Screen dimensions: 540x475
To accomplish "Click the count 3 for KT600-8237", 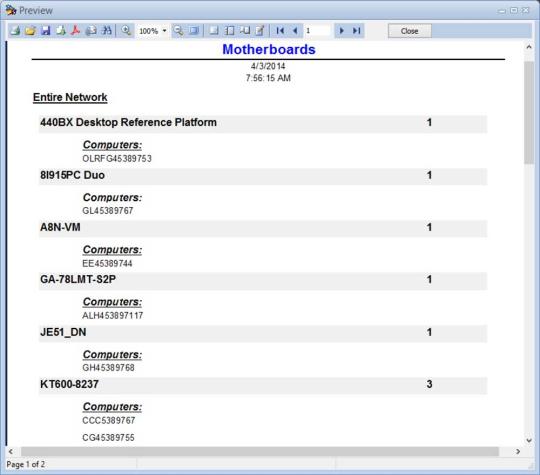I will pyautogui.click(x=429, y=384).
